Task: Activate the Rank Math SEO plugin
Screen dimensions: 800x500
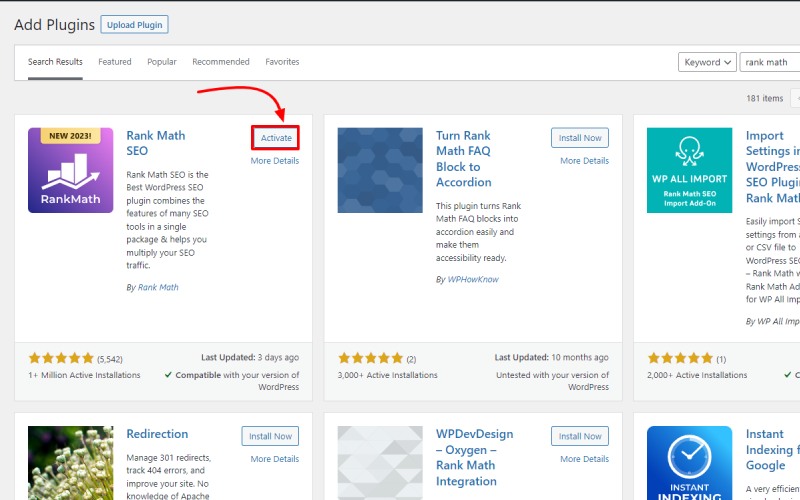Action: 276,138
